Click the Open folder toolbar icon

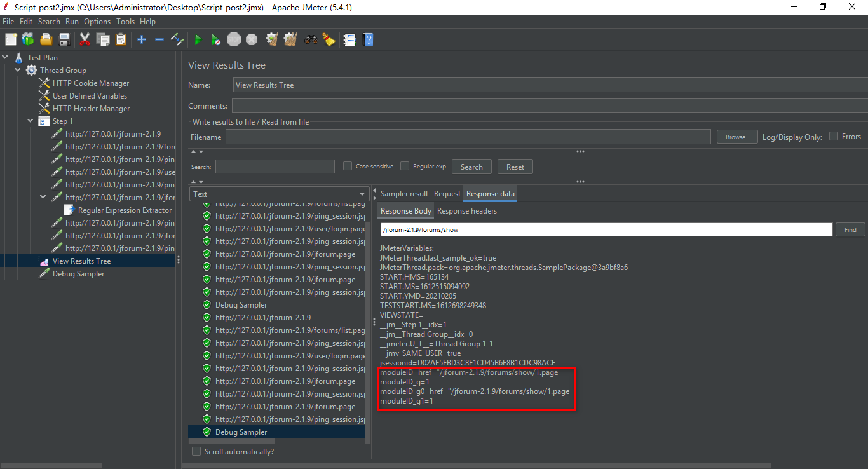[x=46, y=39]
